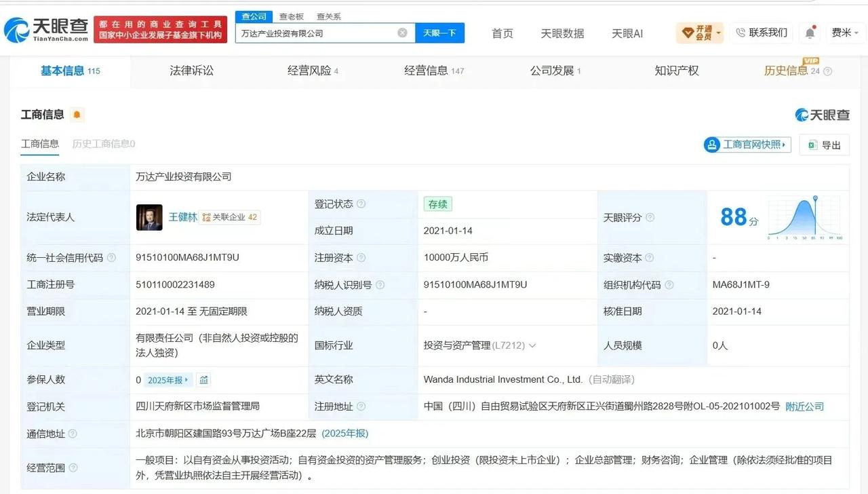Viewport: 868px width, 494px height.
Task: Click 四川天府新区市场监督管理局 registration authority
Action: (x=198, y=406)
